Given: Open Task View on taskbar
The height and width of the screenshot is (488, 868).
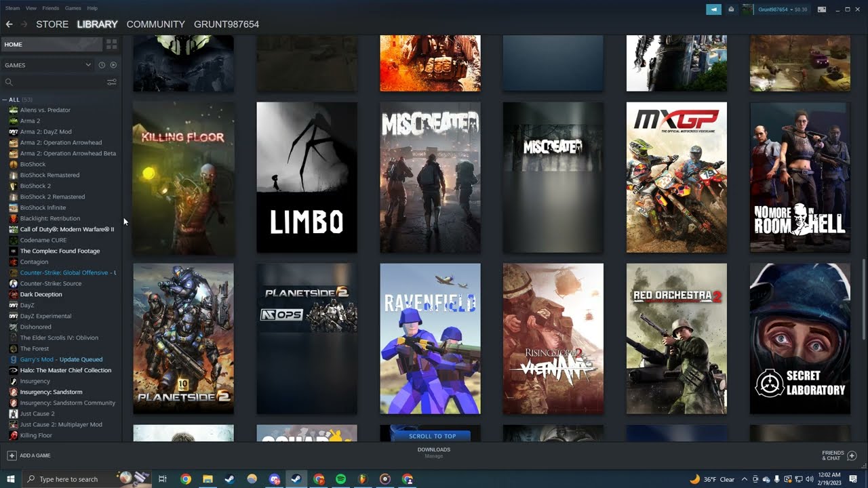Looking at the screenshot, I should [x=163, y=479].
